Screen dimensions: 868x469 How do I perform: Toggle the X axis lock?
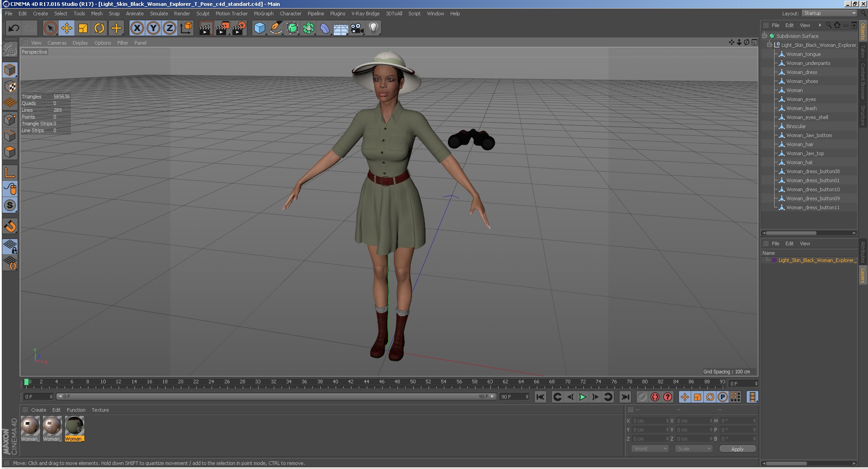pyautogui.click(x=137, y=28)
